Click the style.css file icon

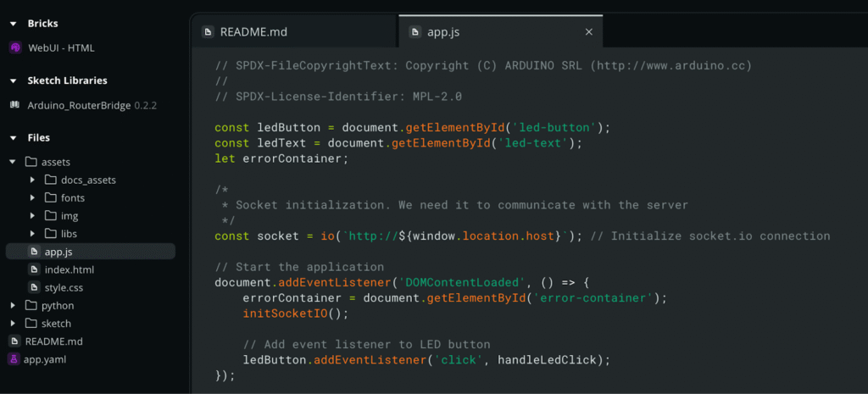coord(34,287)
